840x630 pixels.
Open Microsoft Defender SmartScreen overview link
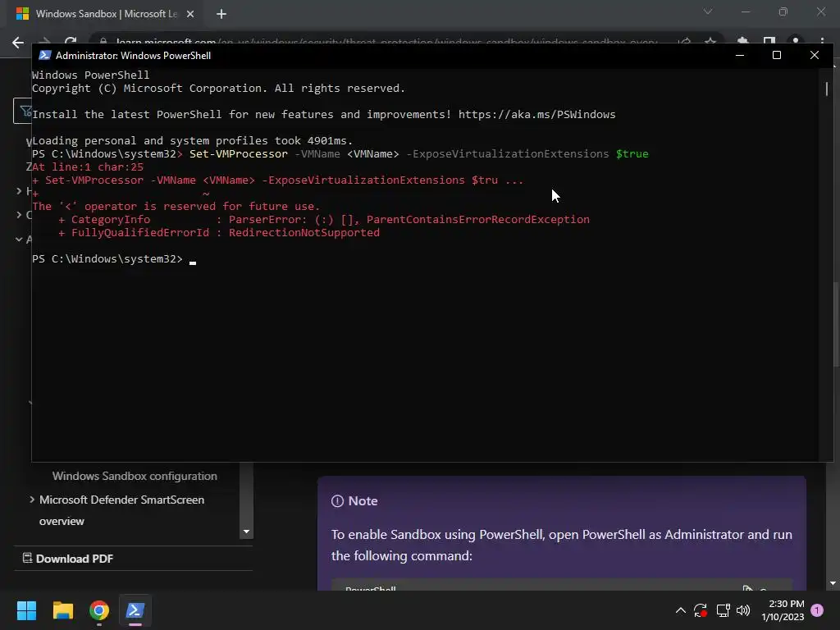tap(121, 510)
